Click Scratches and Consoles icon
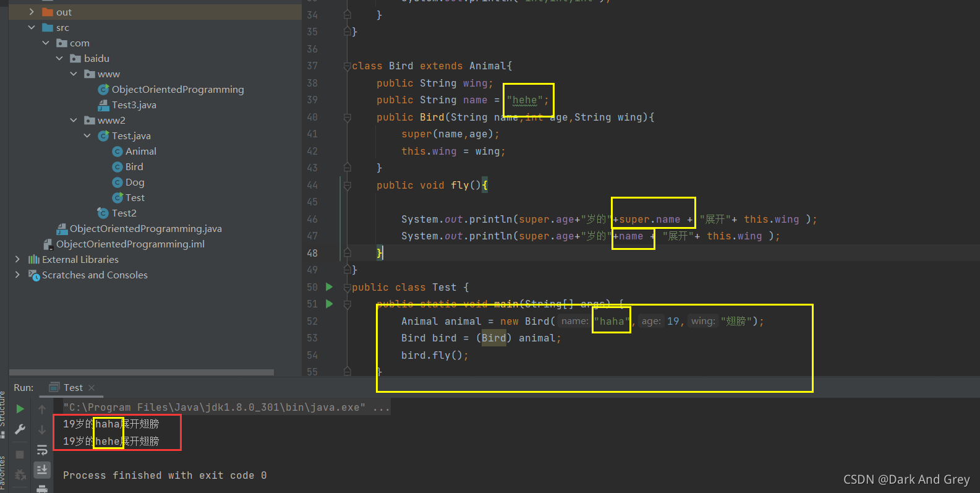The width and height of the screenshot is (980, 493). pyautogui.click(x=34, y=275)
